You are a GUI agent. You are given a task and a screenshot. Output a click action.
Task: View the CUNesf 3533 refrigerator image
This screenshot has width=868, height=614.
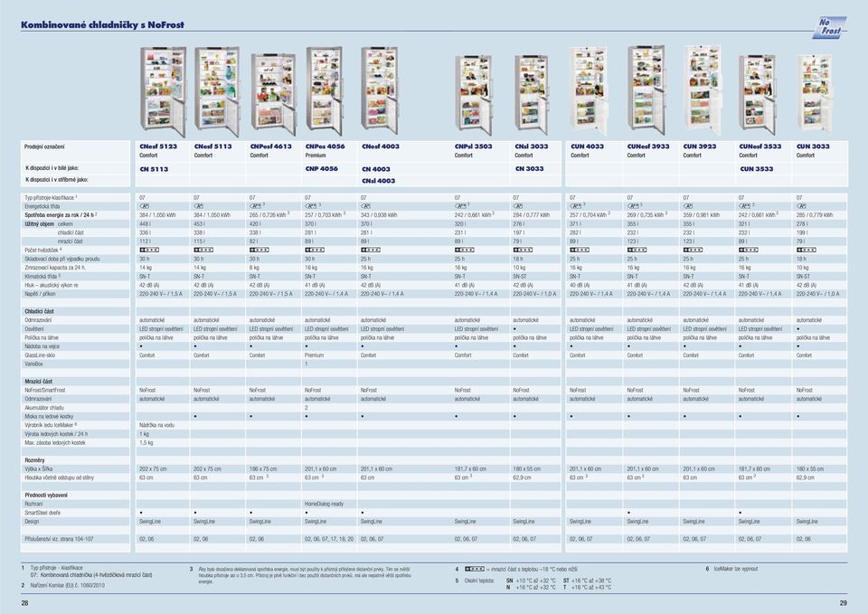pos(758,95)
